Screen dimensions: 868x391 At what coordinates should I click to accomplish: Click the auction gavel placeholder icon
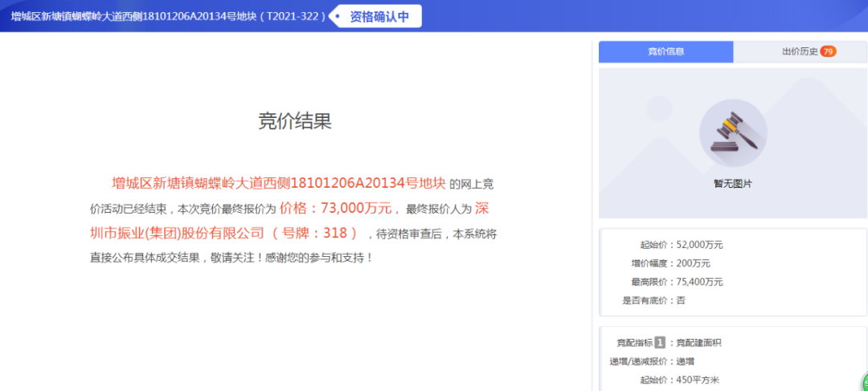[x=733, y=133]
